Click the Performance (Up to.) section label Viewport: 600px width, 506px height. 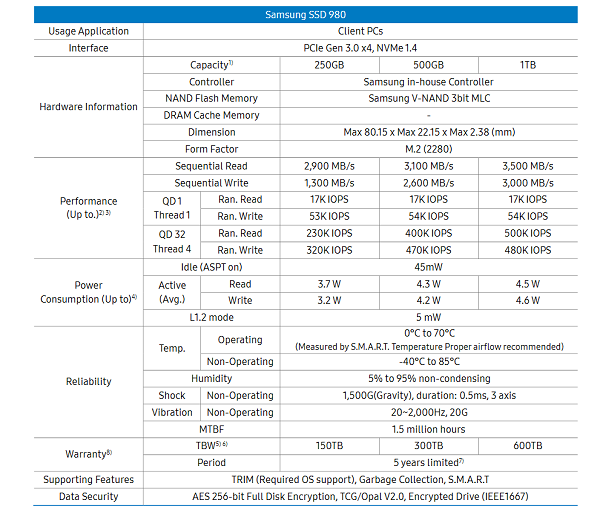point(88,208)
